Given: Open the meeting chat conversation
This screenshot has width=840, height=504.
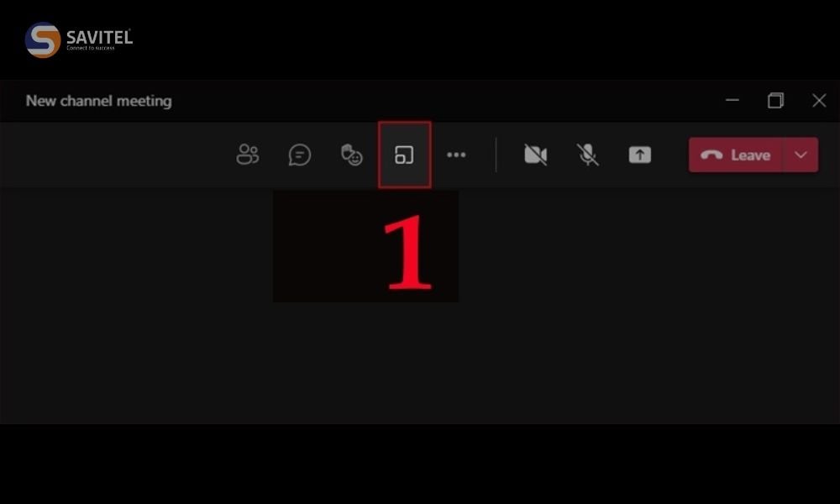Looking at the screenshot, I should click(x=300, y=155).
